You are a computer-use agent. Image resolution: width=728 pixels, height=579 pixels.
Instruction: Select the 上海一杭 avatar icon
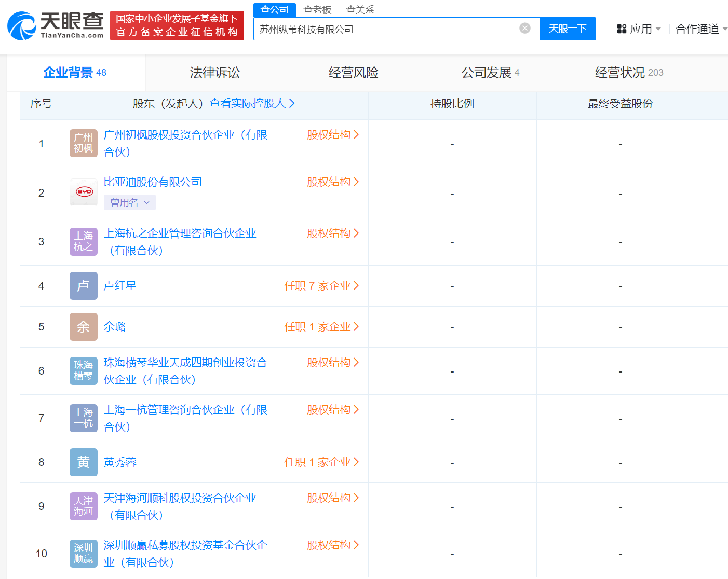click(84, 418)
